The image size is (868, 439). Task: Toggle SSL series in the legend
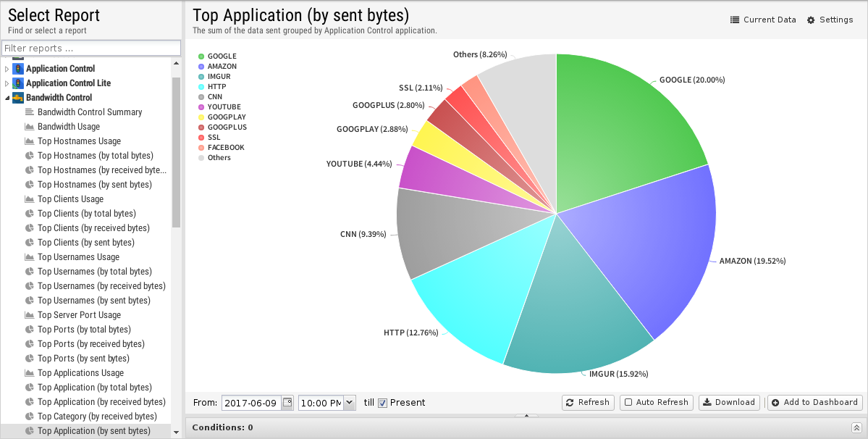(x=209, y=138)
